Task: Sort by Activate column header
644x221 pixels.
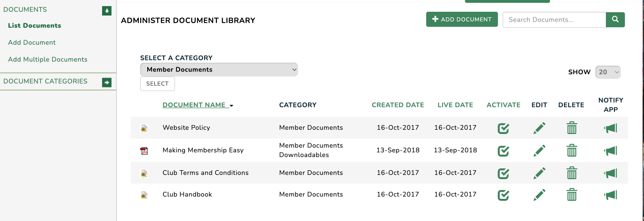Action: coord(503,105)
